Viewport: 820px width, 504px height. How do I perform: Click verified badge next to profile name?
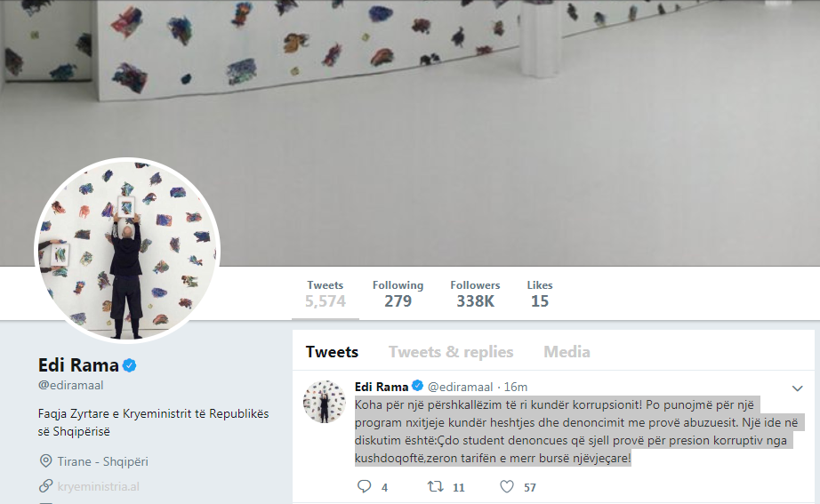click(x=130, y=365)
